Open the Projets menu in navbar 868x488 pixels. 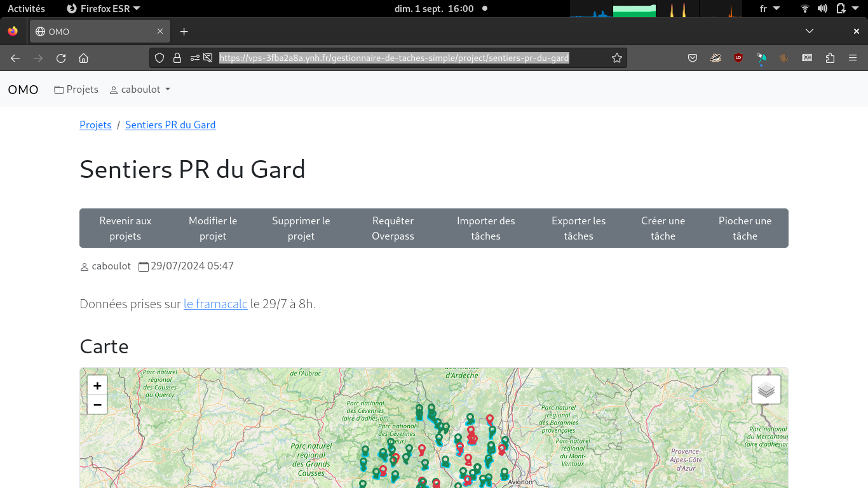click(76, 90)
